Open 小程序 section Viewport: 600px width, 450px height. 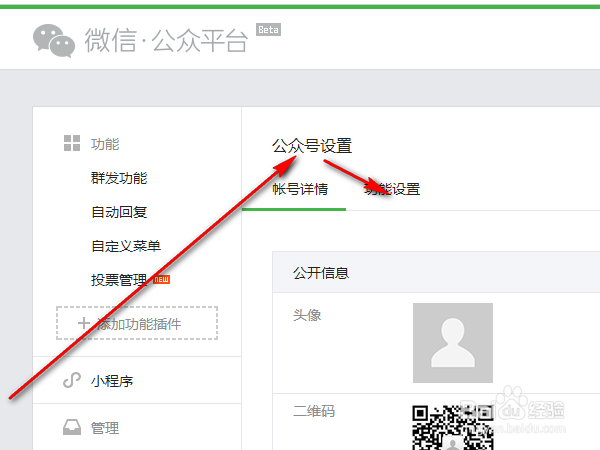tap(112, 381)
